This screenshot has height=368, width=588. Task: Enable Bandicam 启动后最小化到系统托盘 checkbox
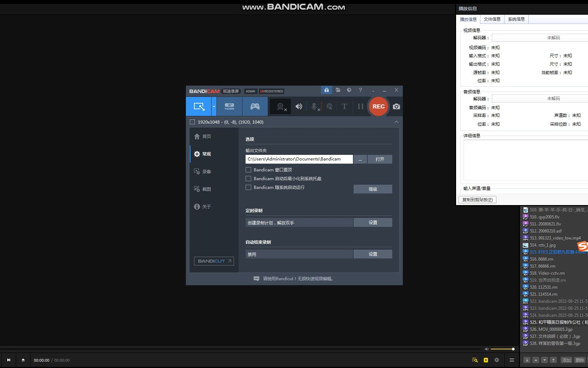click(248, 178)
